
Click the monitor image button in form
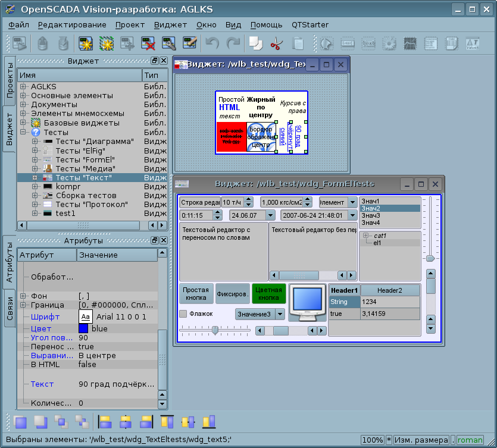point(308,302)
